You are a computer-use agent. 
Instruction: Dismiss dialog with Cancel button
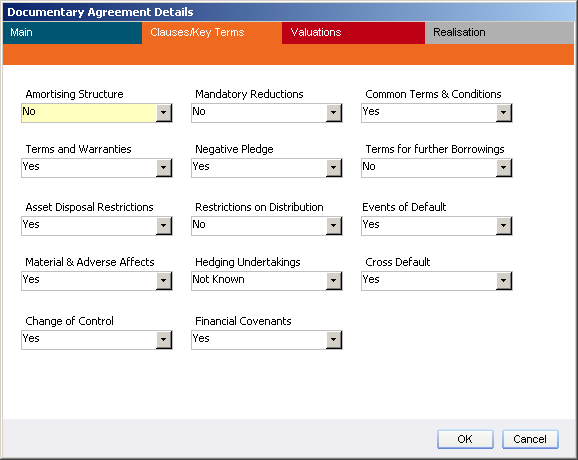(x=530, y=439)
